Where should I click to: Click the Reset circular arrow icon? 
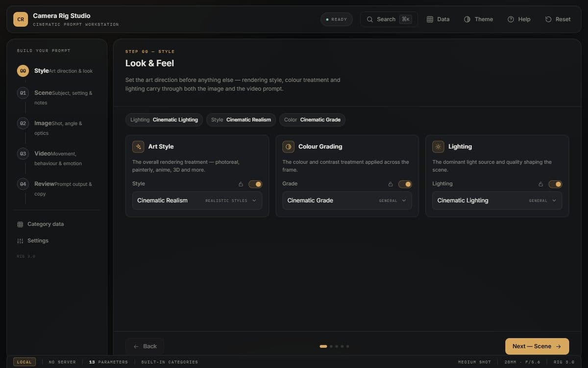(x=548, y=19)
